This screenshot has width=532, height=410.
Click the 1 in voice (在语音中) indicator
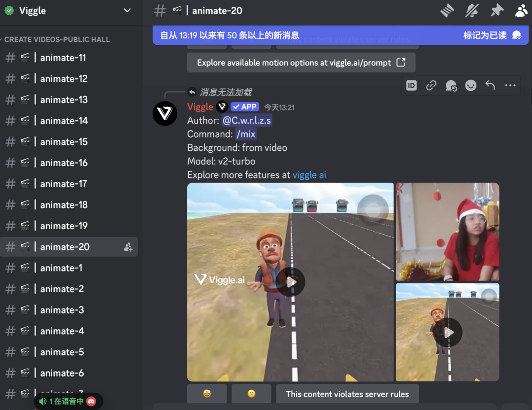click(68, 402)
